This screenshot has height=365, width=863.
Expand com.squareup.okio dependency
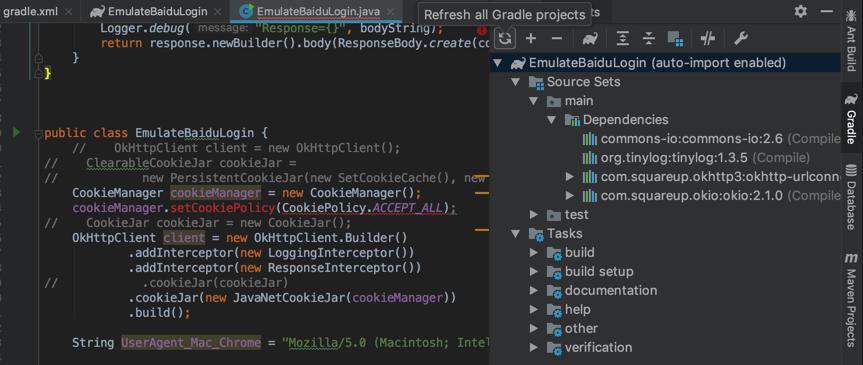(570, 195)
